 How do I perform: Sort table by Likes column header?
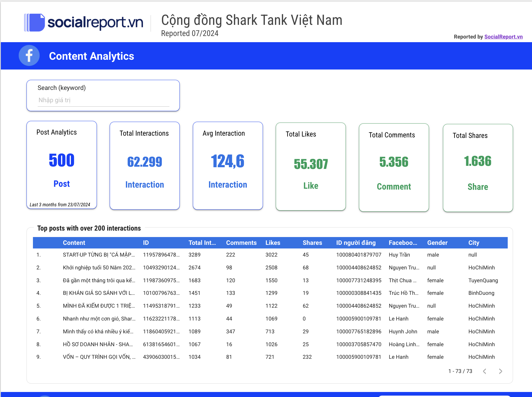(273, 243)
